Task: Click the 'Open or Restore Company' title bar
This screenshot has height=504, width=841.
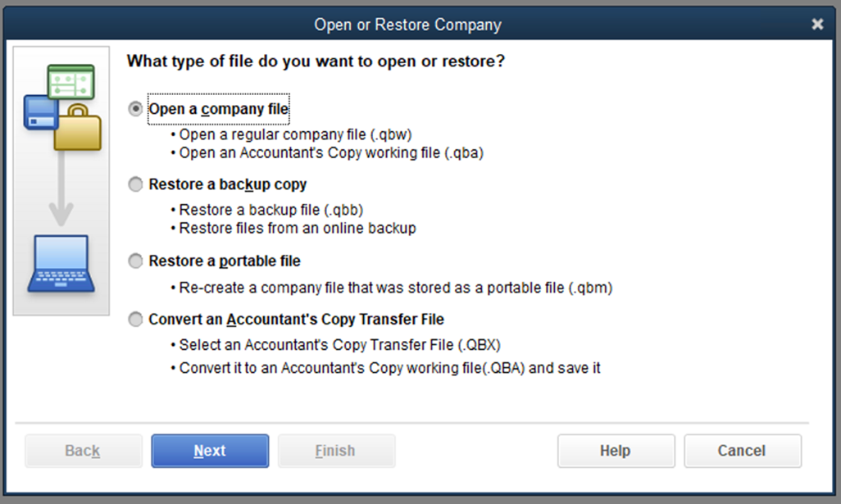Action: tap(407, 25)
